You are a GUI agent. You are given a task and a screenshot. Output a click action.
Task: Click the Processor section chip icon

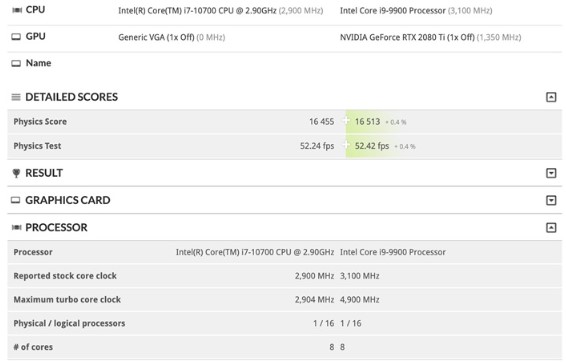pyautogui.click(x=16, y=227)
